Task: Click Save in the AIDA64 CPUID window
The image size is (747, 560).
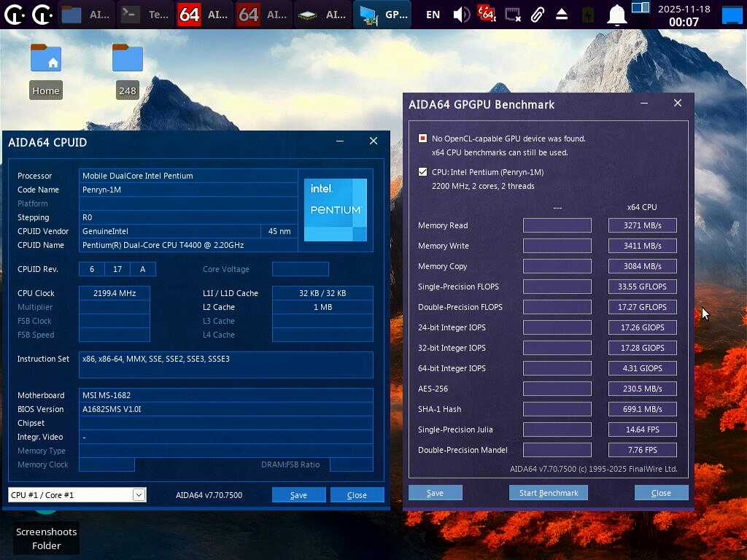Action: point(298,495)
